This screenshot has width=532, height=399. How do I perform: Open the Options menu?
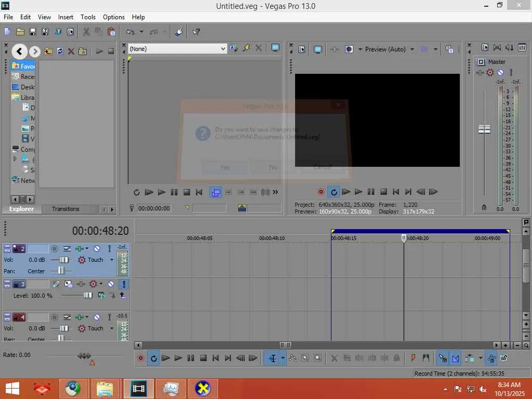114,17
